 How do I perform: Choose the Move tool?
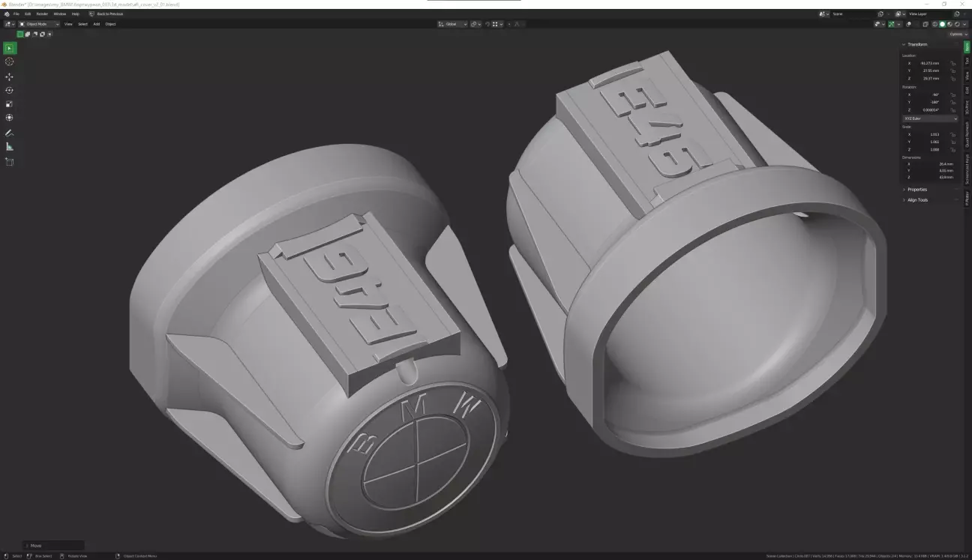point(10,76)
